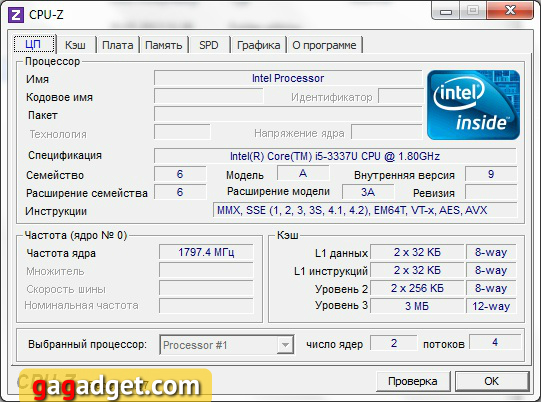Open the О программе tab
The width and height of the screenshot is (541, 402).
pos(324,45)
